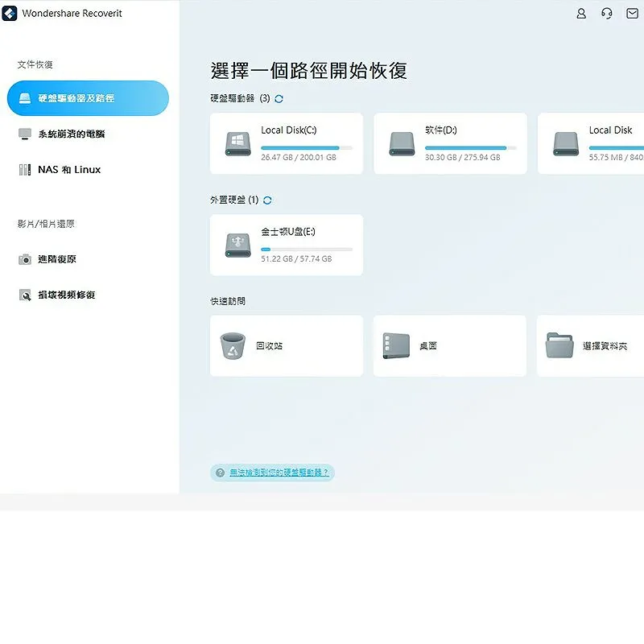Select the 金士頓U盤 (E:) external drive
Screen dimensions: 644x644
286,245
